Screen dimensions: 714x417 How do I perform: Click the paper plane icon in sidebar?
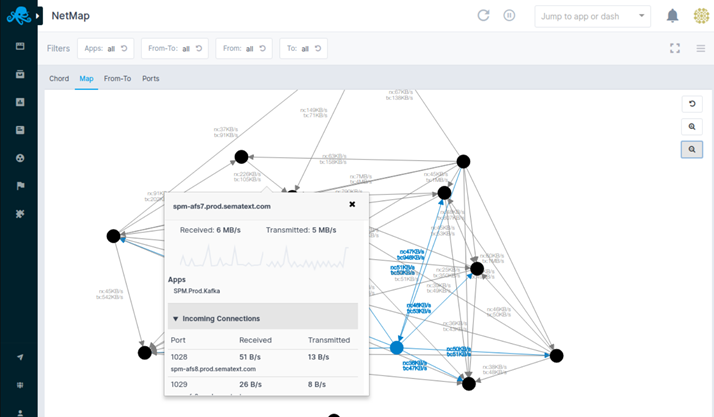(x=20, y=357)
